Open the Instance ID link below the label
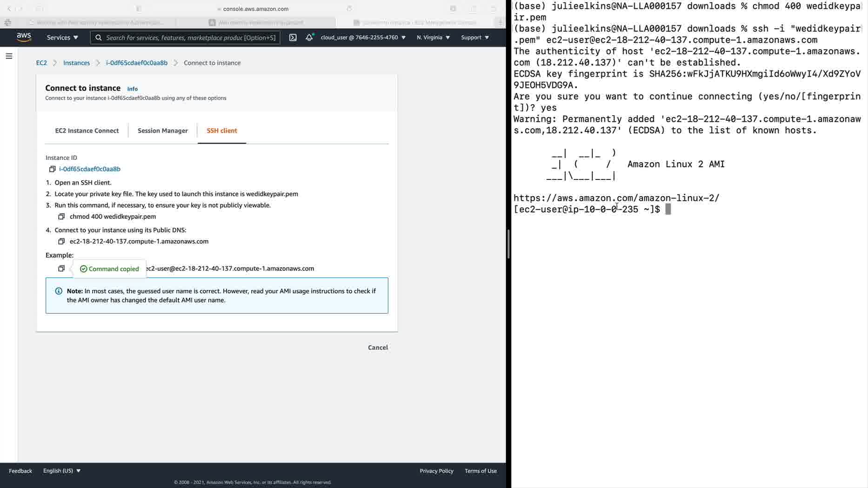The height and width of the screenshot is (488, 868). click(x=90, y=169)
